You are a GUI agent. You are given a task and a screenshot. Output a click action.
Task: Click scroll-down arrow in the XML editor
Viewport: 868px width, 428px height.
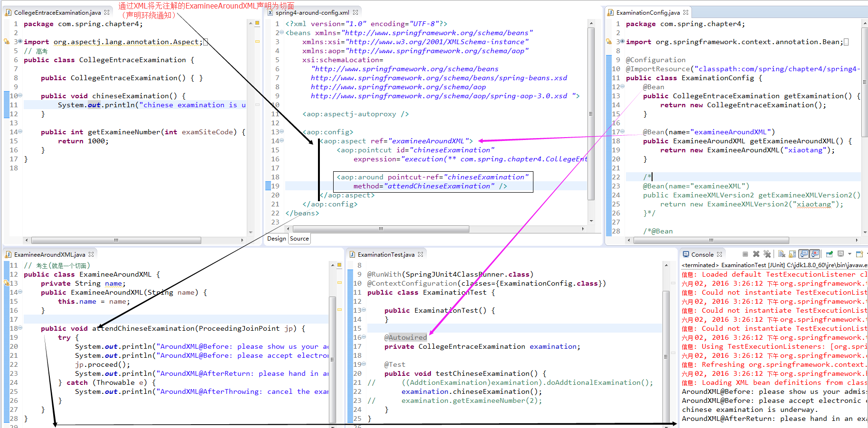click(591, 221)
